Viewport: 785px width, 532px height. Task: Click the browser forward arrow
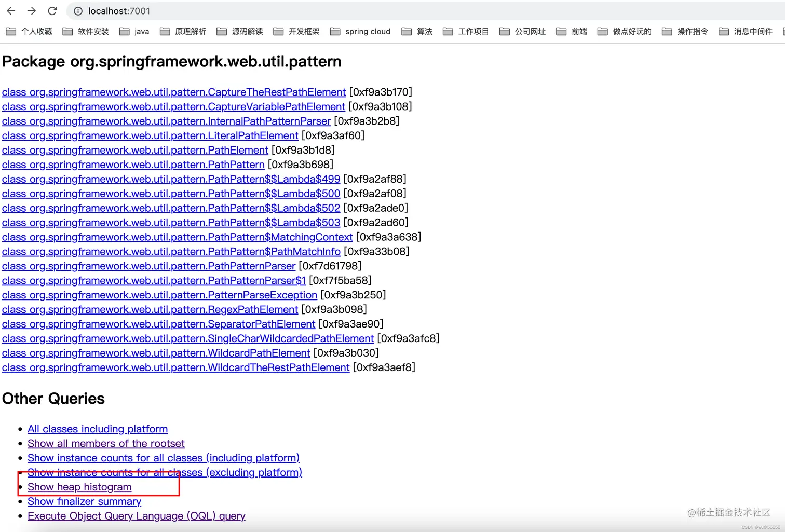(x=32, y=11)
